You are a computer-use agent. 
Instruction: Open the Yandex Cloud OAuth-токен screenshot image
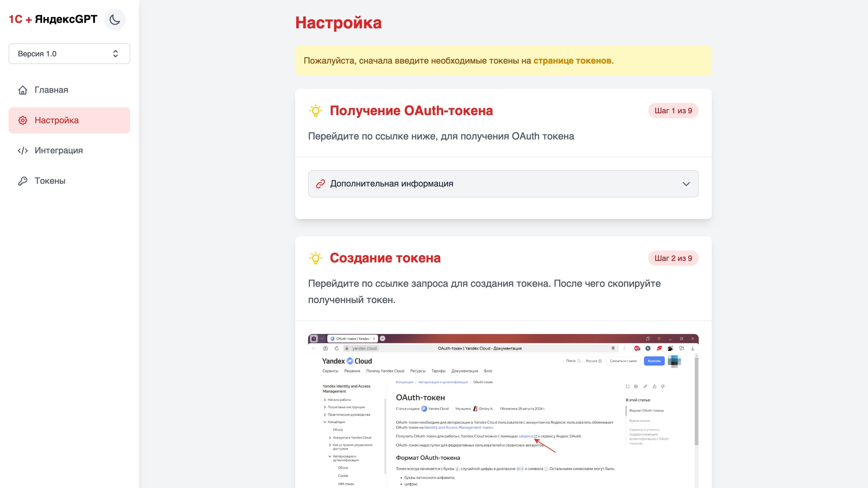(503, 411)
